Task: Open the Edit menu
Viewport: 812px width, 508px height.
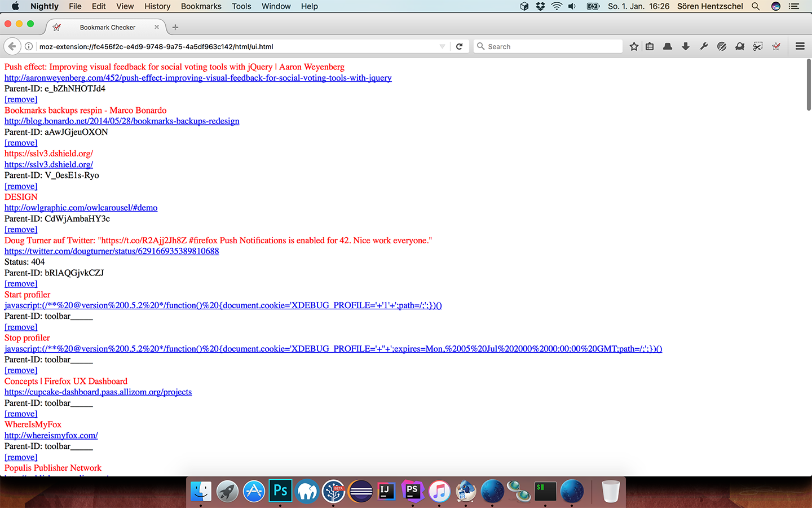Action: pos(99,6)
